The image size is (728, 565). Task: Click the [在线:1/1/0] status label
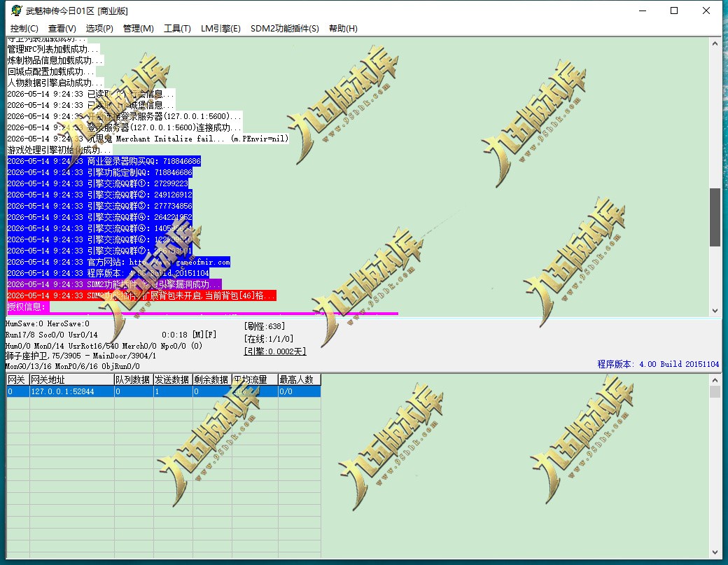[269, 339]
